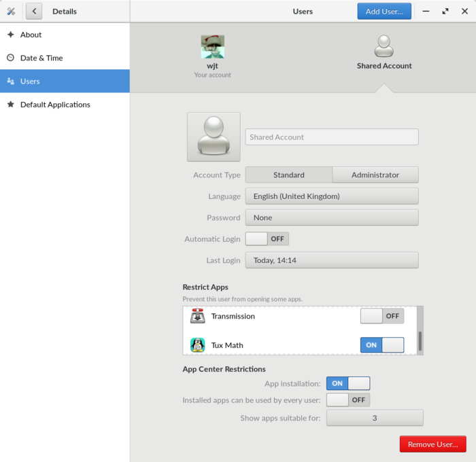Toggle the Transmission app restriction switch
Screen dimensions: 476x462
click(x=381, y=316)
